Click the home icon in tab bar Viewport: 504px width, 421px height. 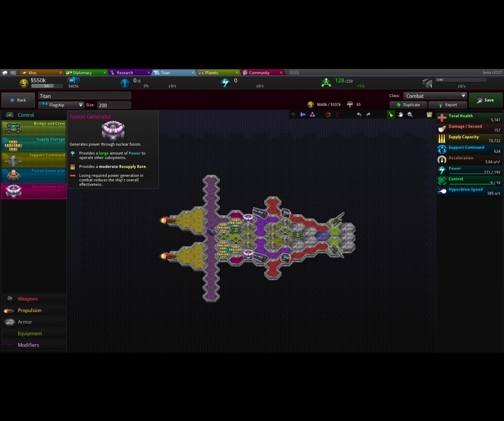coord(5,73)
